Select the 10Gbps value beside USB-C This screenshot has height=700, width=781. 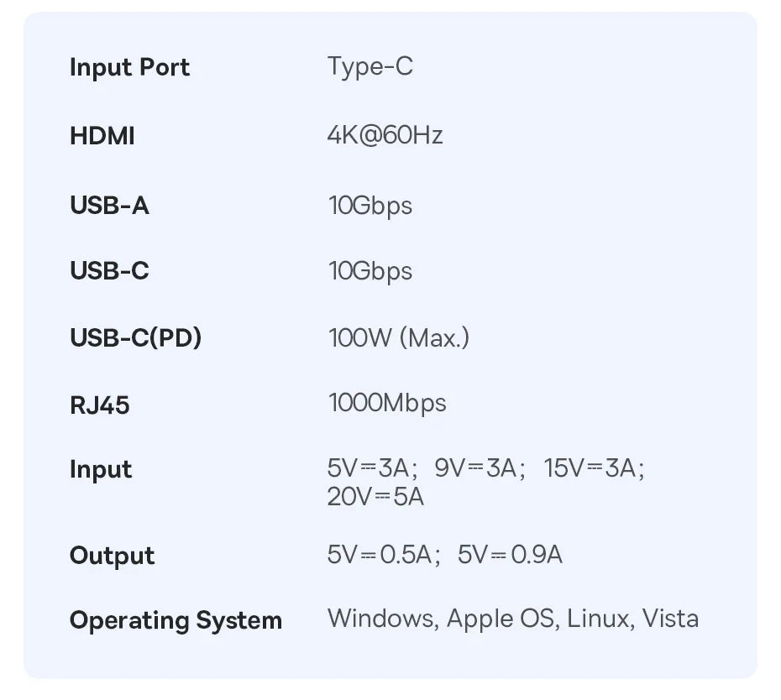pyautogui.click(x=370, y=271)
